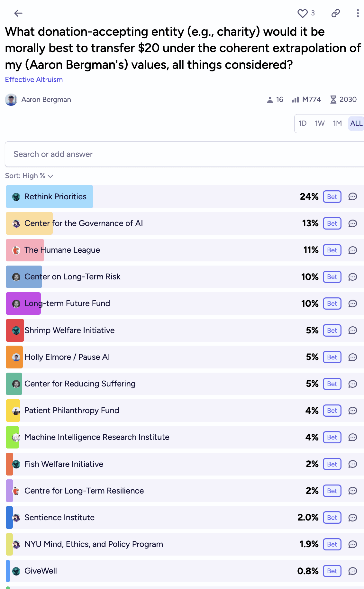This screenshot has height=589, width=364.
Task: Select the ALL time range tab
Action: 356,123
